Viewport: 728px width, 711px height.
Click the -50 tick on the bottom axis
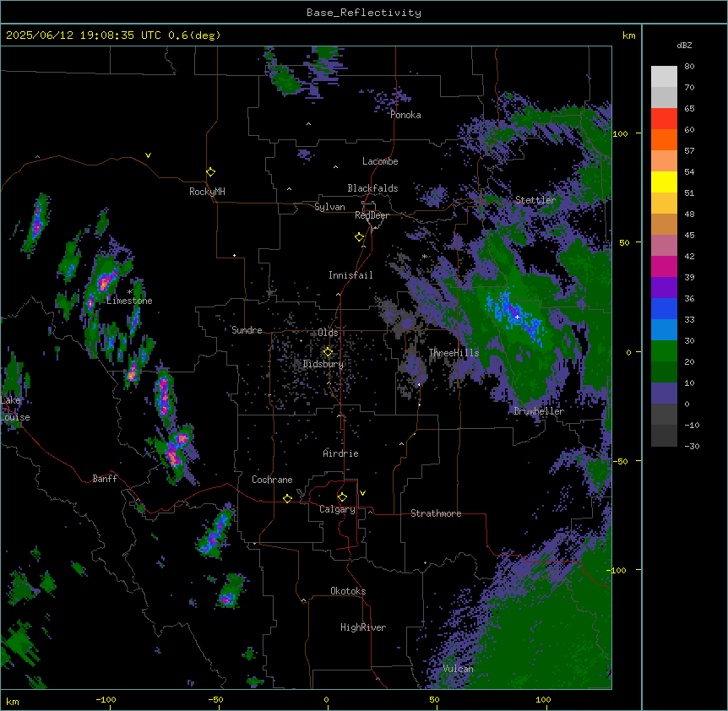215,699
